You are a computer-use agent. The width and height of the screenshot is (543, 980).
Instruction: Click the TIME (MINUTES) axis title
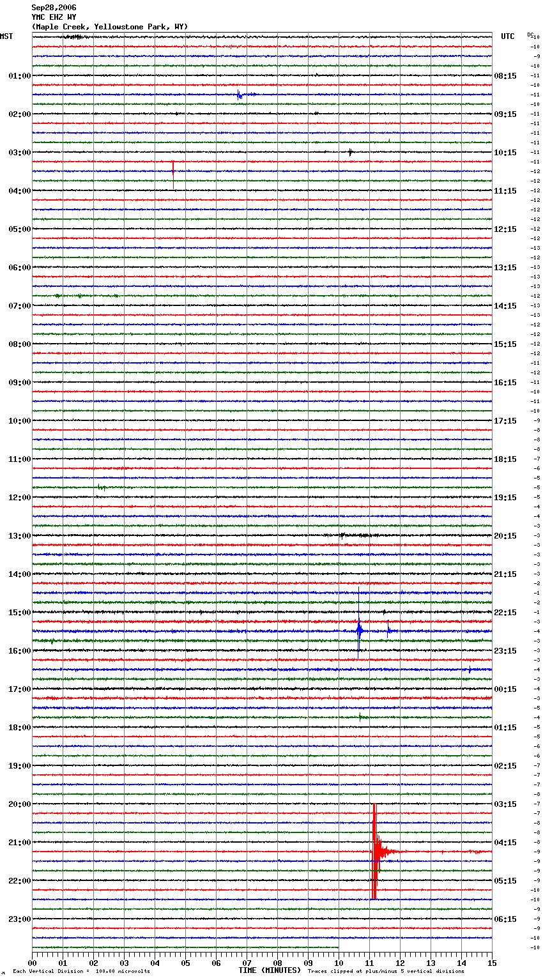270,970
